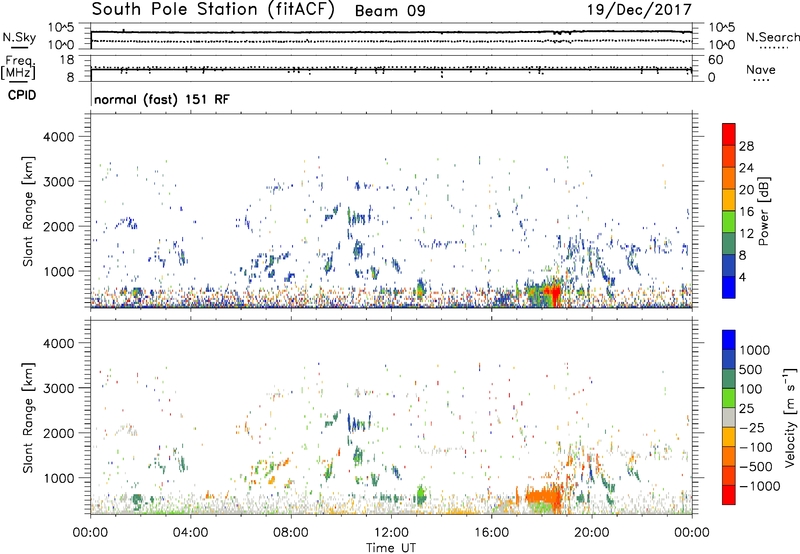Click the '20:00' time axis label

point(591,533)
